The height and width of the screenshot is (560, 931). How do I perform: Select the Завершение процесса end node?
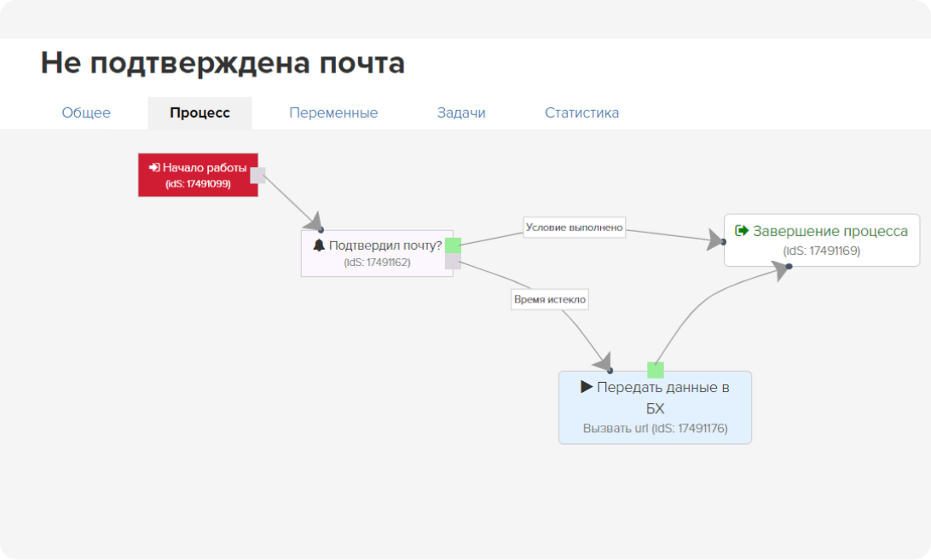pyautogui.click(x=821, y=240)
